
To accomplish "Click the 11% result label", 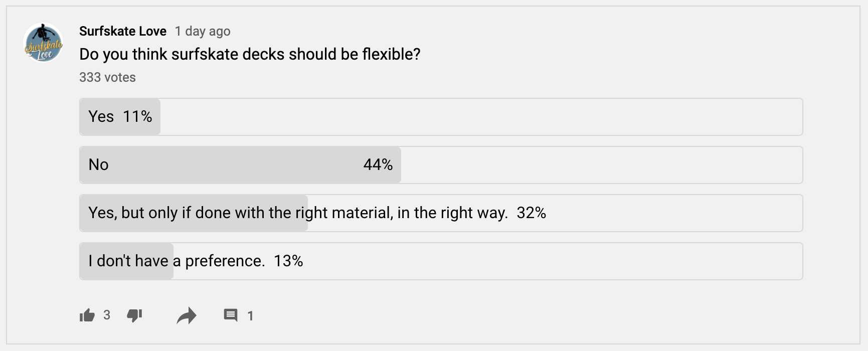I will [137, 116].
